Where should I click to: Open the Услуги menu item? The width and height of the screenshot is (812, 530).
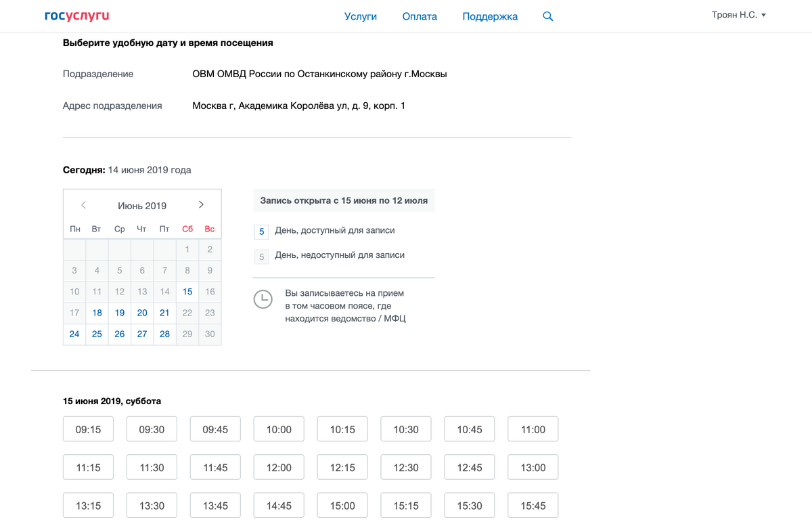pos(360,16)
